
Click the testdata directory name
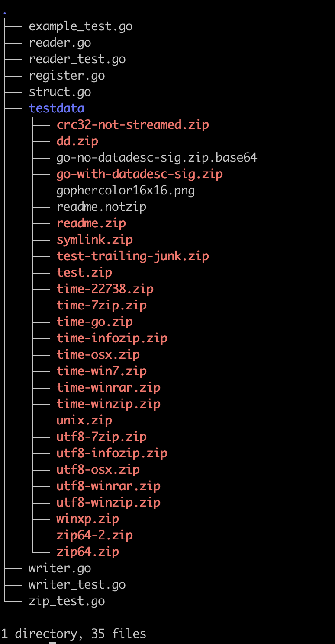tap(56, 108)
